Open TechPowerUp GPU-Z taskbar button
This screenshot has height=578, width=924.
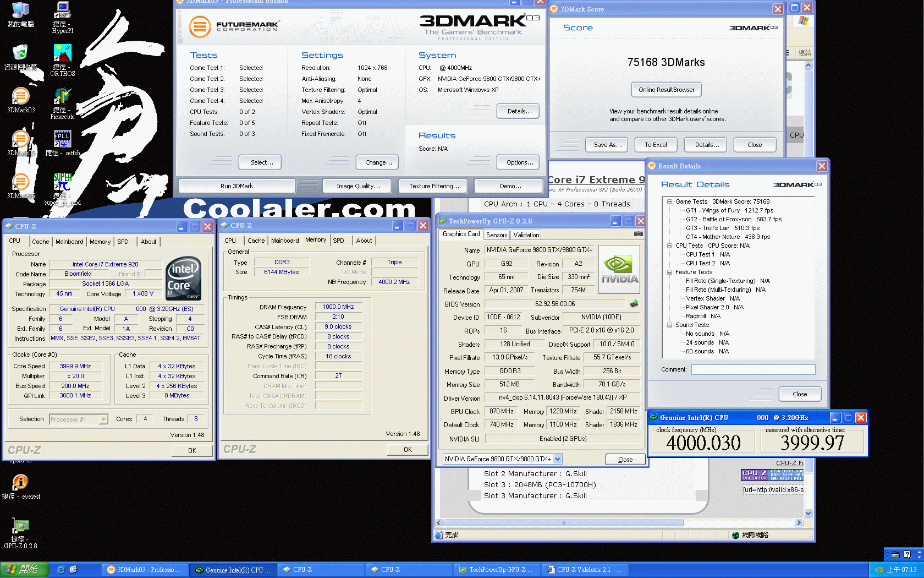point(497,570)
